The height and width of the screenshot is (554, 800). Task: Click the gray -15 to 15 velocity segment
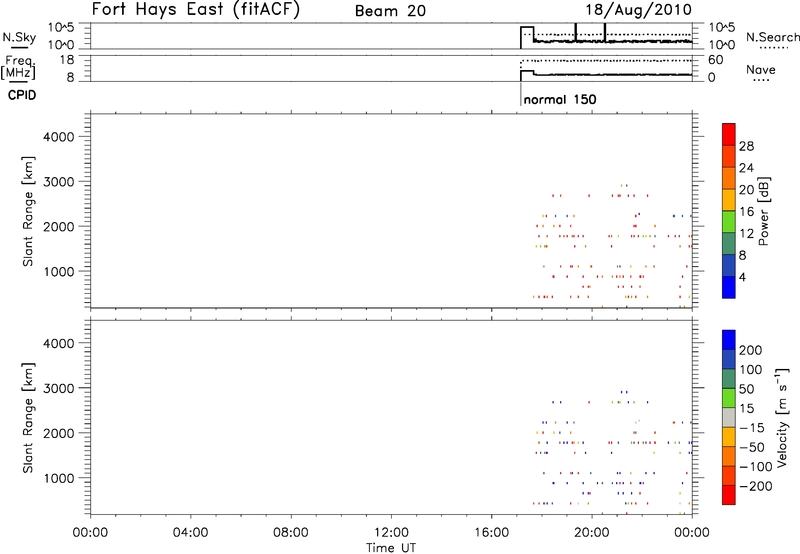pyautogui.click(x=729, y=417)
